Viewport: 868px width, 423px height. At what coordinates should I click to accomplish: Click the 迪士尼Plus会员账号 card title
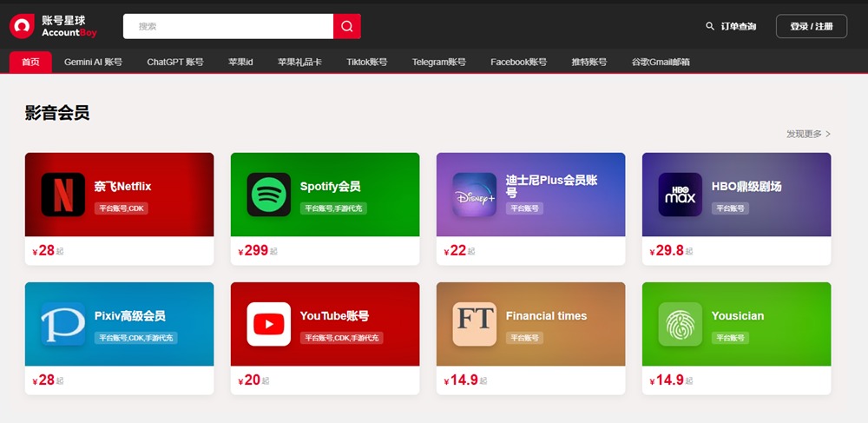[551, 187]
